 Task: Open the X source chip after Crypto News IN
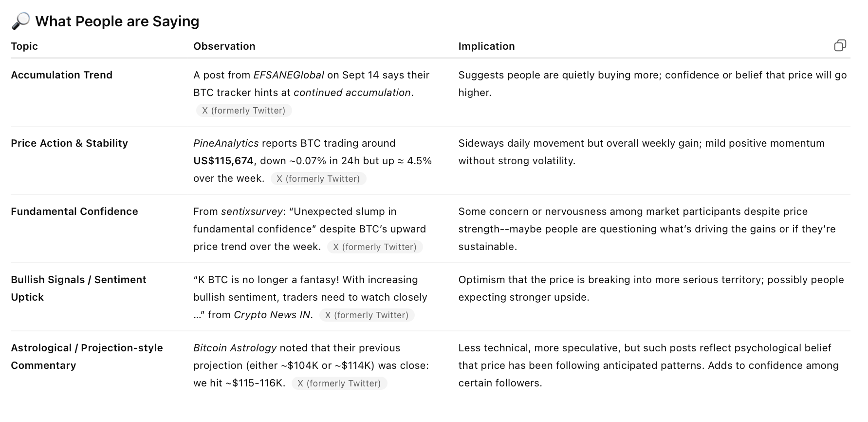coord(367,315)
